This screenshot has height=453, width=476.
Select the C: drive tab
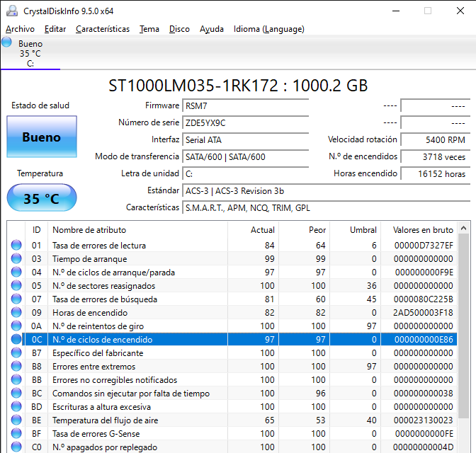click(30, 54)
